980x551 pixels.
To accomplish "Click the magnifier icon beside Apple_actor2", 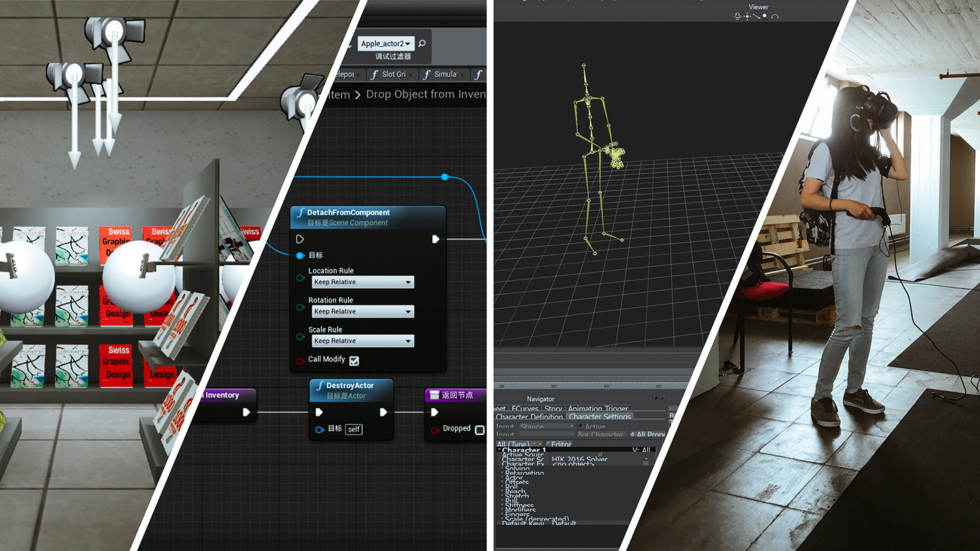I will pos(422,44).
